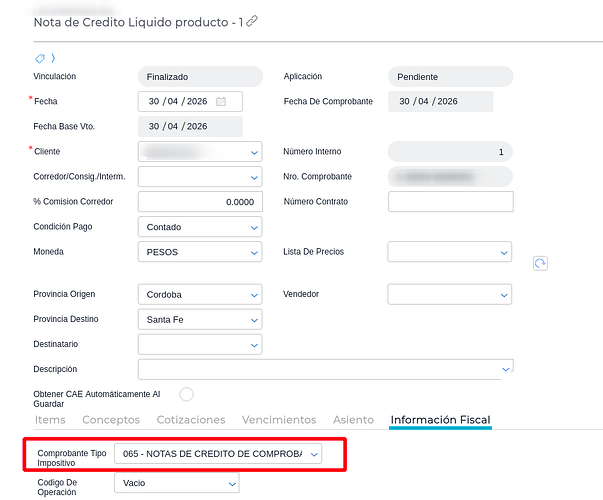Open the Cliente dropdown
This screenshot has height=500, width=603.
pos(200,152)
